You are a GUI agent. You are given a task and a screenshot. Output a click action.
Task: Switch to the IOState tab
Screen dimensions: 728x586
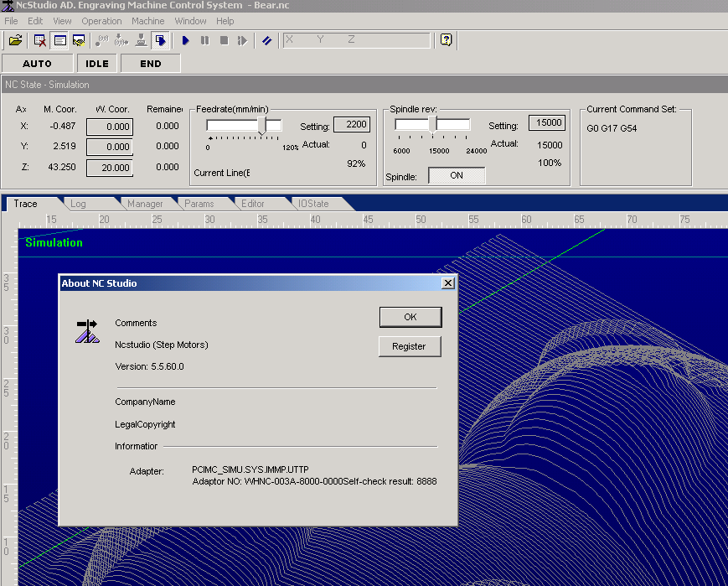pos(313,204)
